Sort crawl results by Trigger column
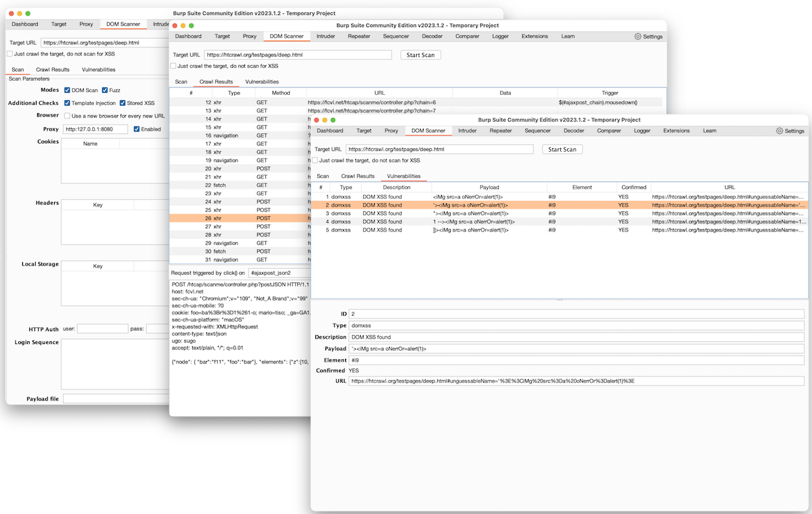 pos(610,93)
